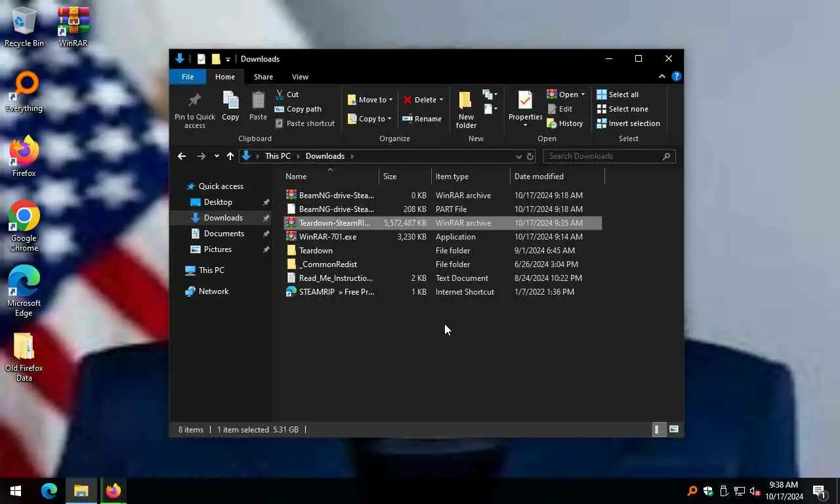
Task: Select the Teardown folder
Action: (x=442, y=251)
